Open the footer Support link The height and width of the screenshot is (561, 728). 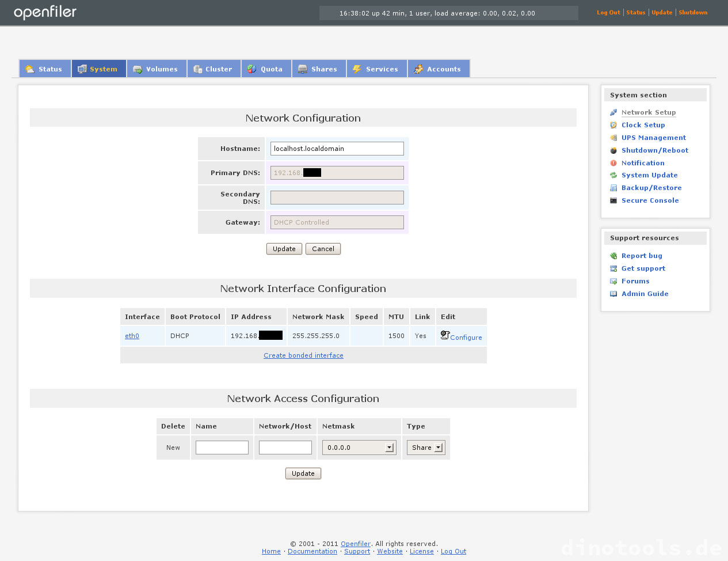(357, 551)
